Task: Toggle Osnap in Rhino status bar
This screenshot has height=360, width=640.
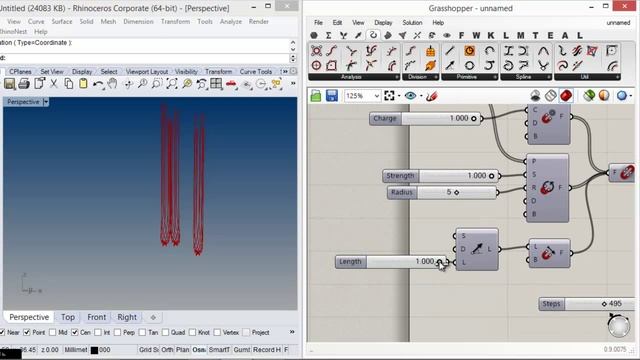Action: pyautogui.click(x=199, y=350)
